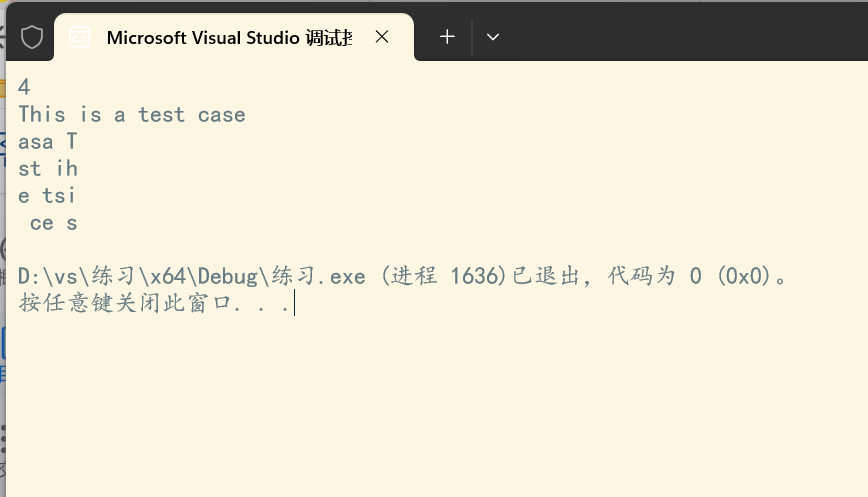Open a new terminal tab with plus
This screenshot has height=497, width=868.
[447, 37]
